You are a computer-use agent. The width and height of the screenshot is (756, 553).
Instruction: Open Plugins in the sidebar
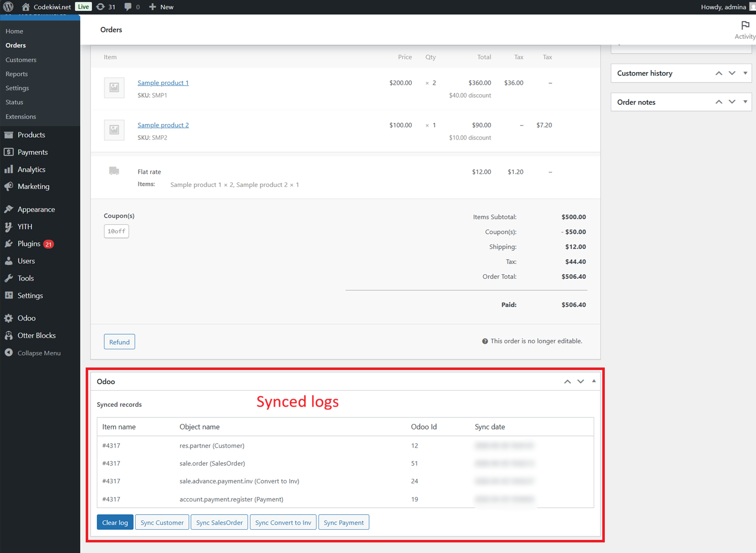[x=29, y=244]
